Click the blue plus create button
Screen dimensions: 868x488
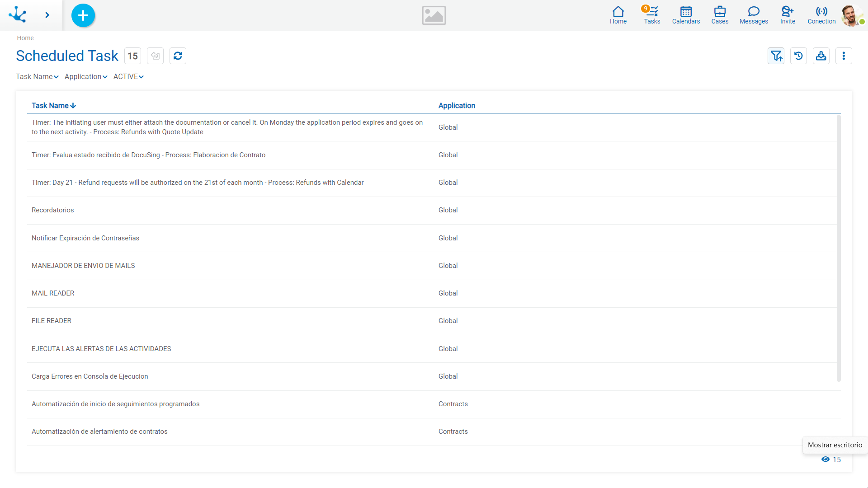pyautogui.click(x=83, y=15)
